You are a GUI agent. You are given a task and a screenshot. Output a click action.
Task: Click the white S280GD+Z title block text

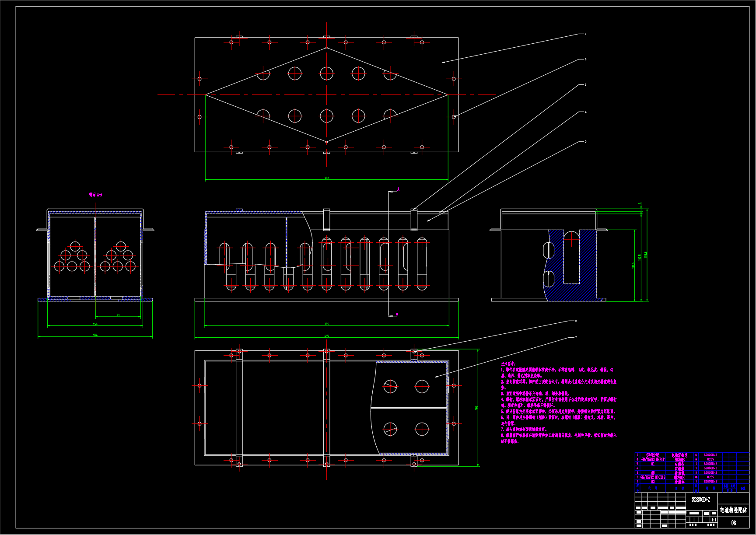tap(701, 500)
